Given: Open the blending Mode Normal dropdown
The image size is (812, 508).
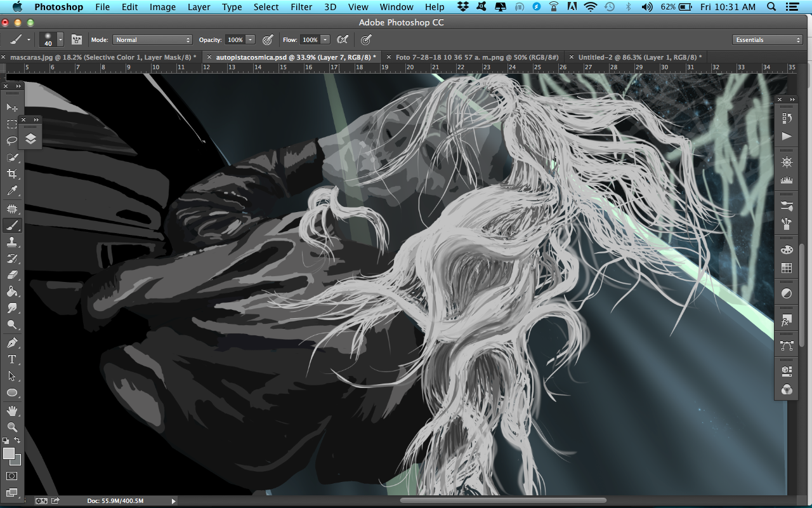Looking at the screenshot, I should click(x=152, y=39).
